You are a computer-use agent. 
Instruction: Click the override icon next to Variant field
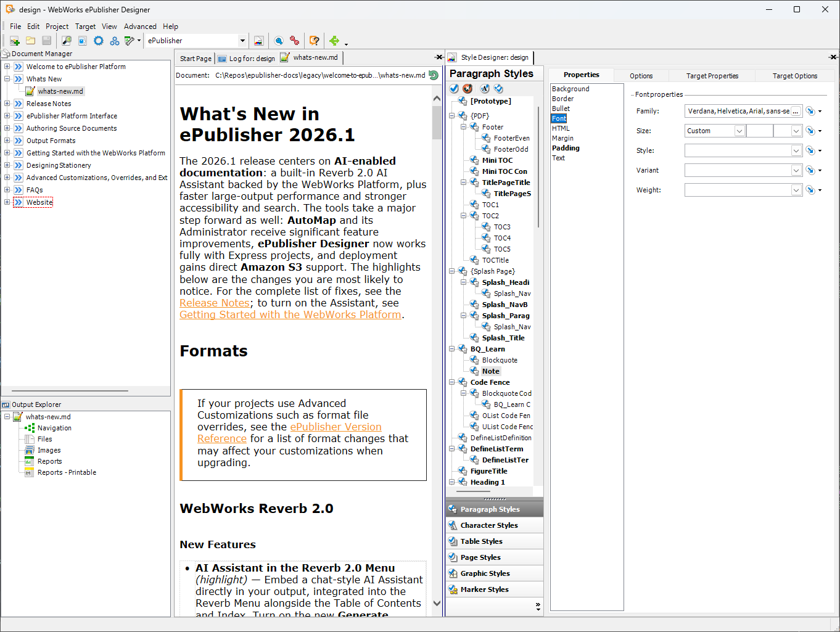pos(810,170)
